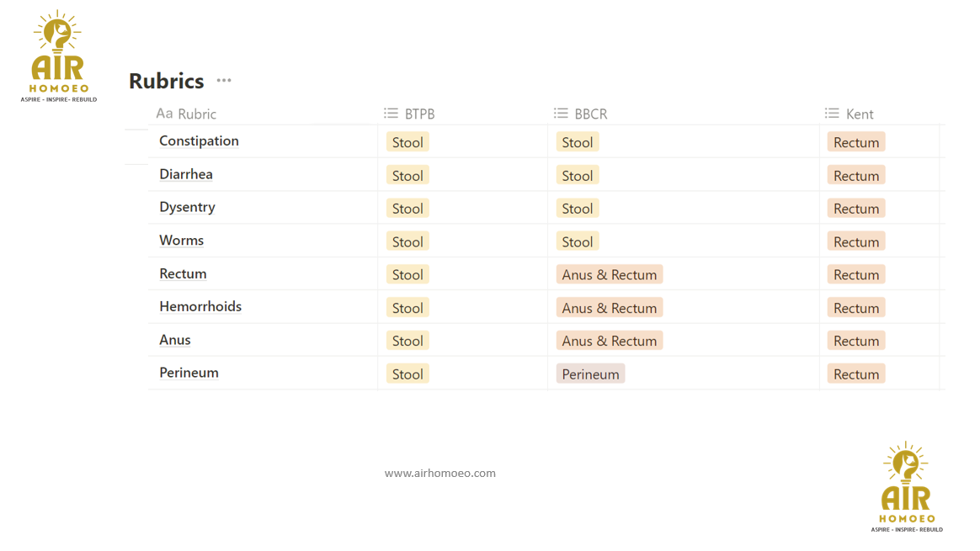
Task: Open the Rubrics three-dots options menu
Action: [223, 81]
